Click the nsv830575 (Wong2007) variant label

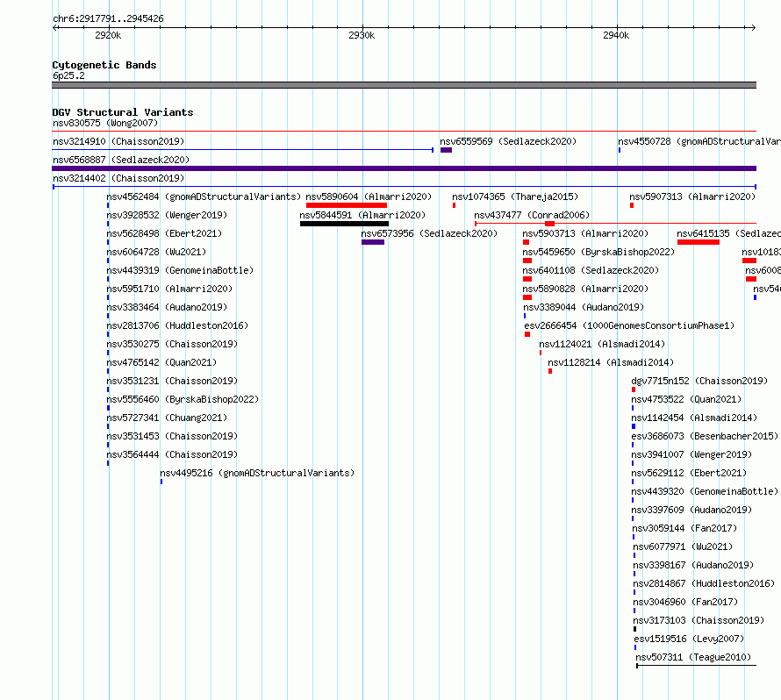tap(105, 123)
